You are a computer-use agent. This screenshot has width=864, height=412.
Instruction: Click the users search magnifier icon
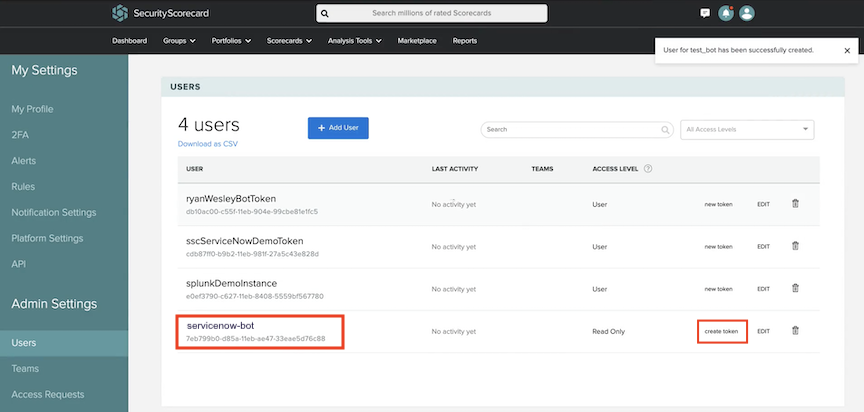pos(666,130)
